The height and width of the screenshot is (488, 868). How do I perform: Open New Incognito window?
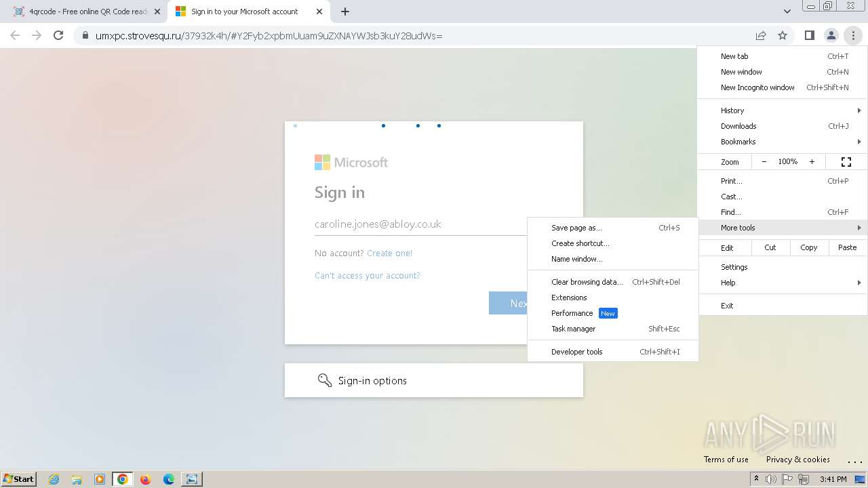tap(783, 87)
